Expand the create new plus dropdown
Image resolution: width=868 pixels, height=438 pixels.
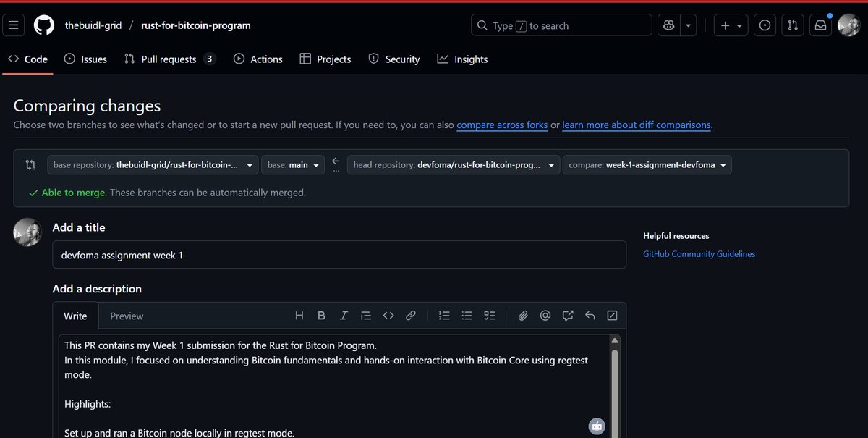pyautogui.click(x=731, y=25)
